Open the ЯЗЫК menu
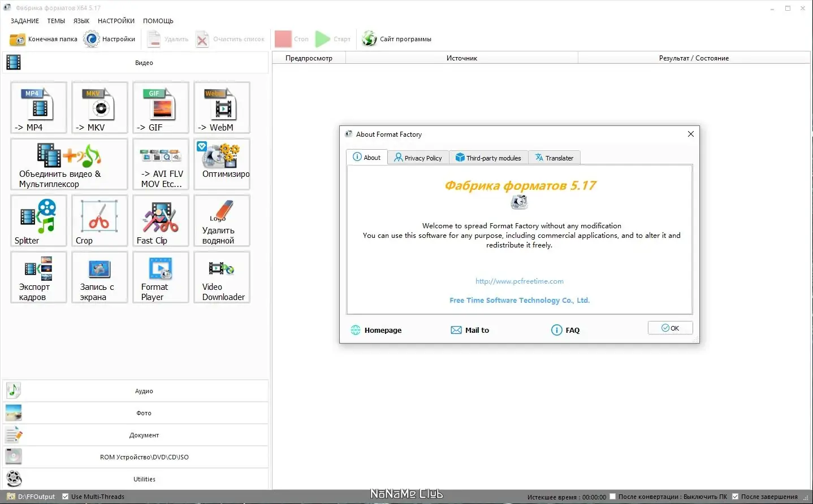 (x=81, y=21)
